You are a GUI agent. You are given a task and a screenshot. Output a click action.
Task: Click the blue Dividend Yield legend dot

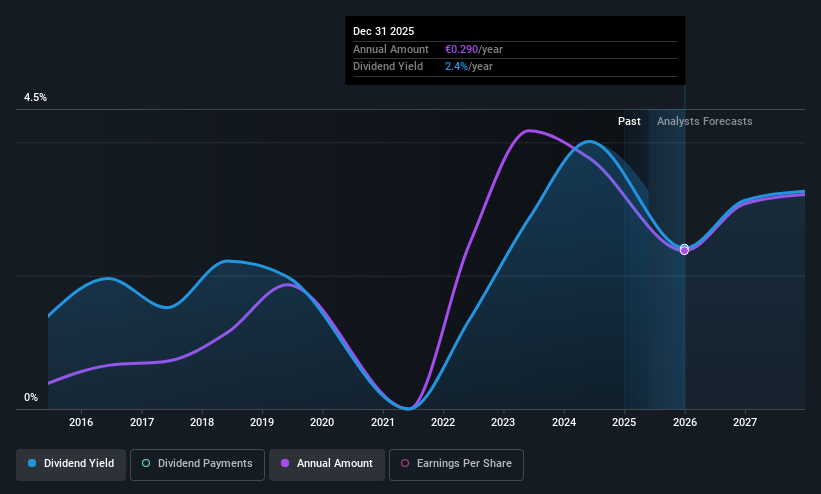point(32,463)
